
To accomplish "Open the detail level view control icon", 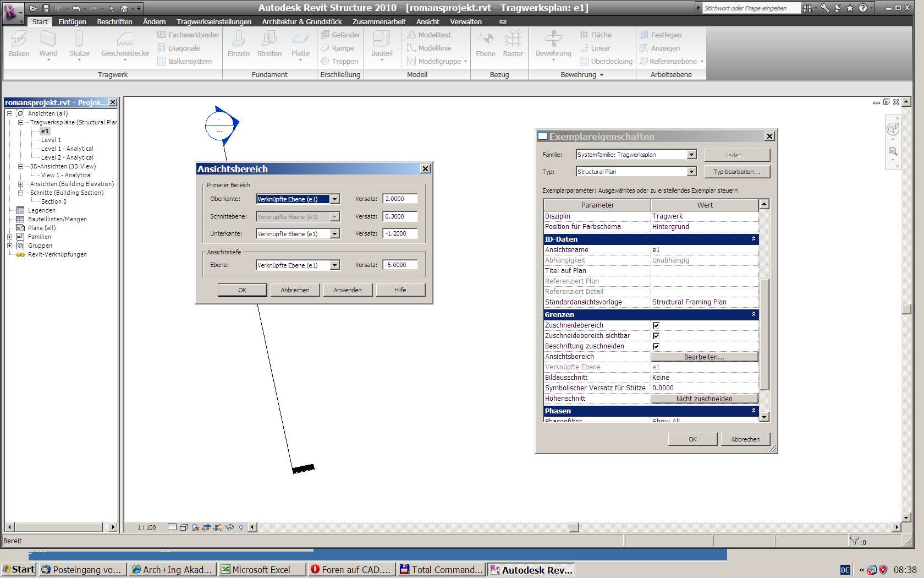I will point(172,527).
